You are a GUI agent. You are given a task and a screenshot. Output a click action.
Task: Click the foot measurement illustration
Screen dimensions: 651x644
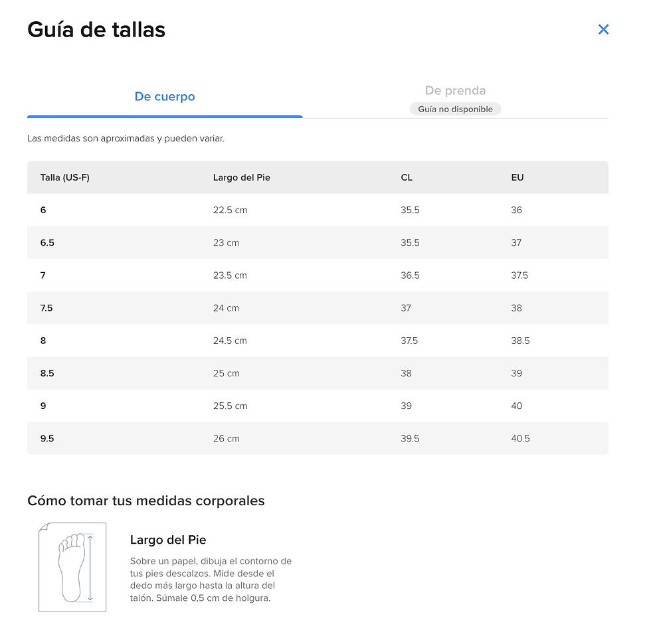tap(72, 567)
